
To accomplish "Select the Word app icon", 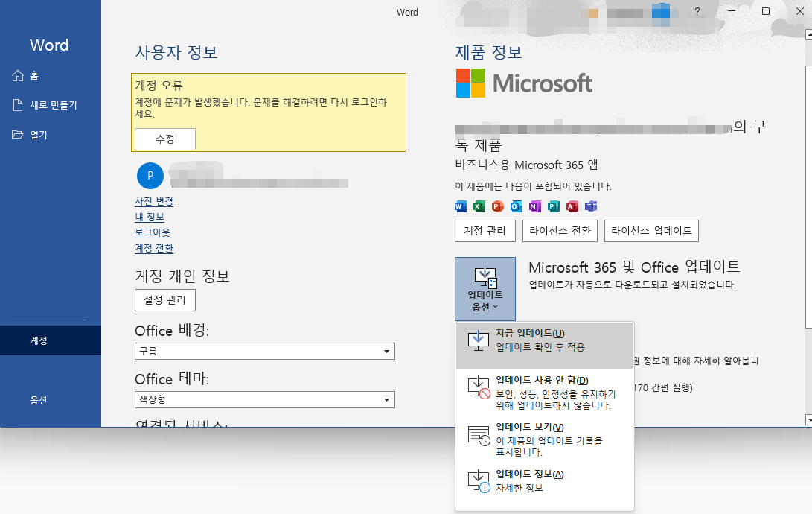I will click(460, 206).
